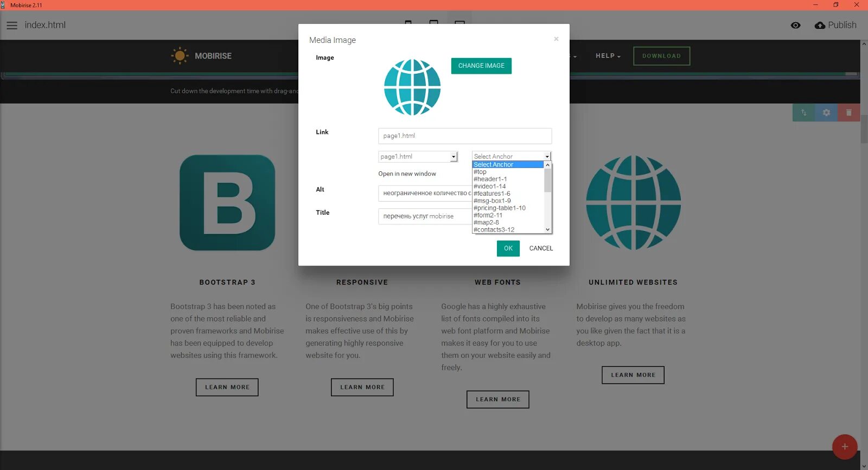The height and width of the screenshot is (470, 868).
Task: Click anchor list scroll up arrow
Action: (x=547, y=165)
